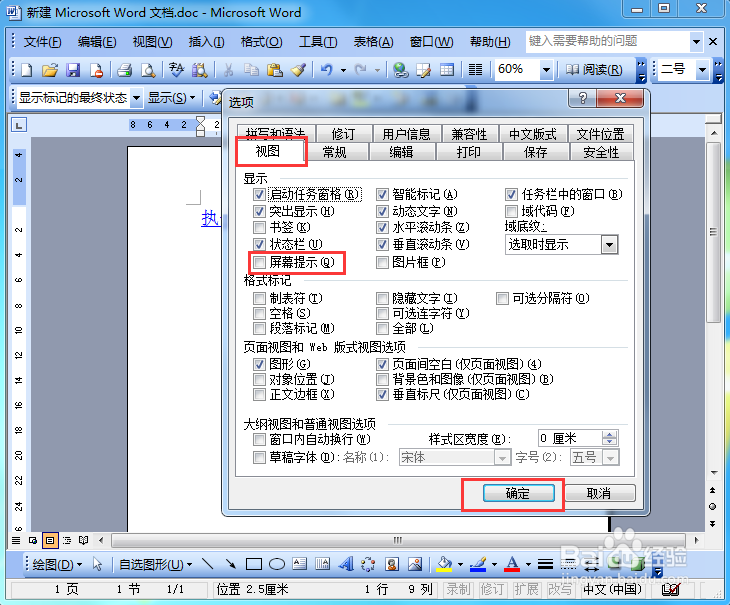Viewport: 730px width, 605px height.
Task: Check the 段落标记(M) checkbox
Action: tap(259, 329)
